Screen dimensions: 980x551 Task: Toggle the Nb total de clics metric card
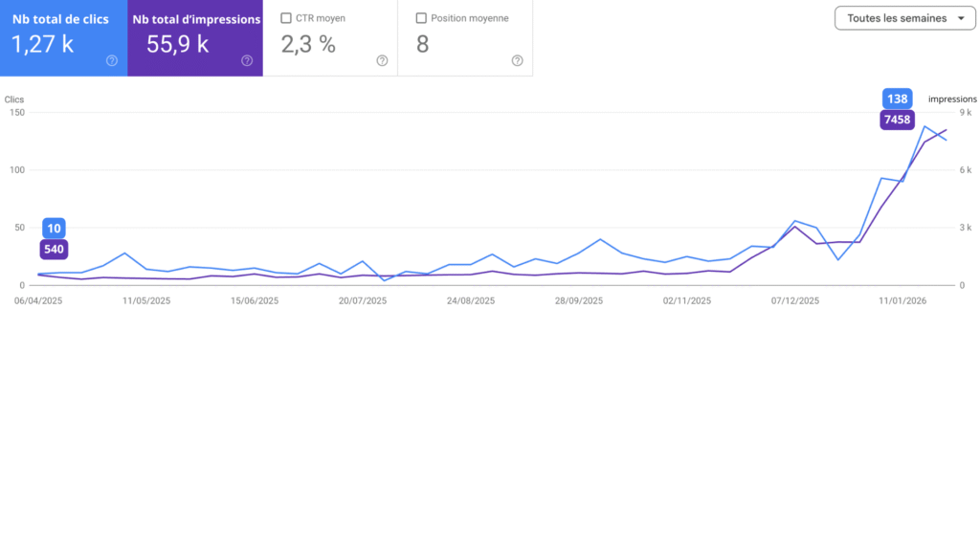(63, 37)
